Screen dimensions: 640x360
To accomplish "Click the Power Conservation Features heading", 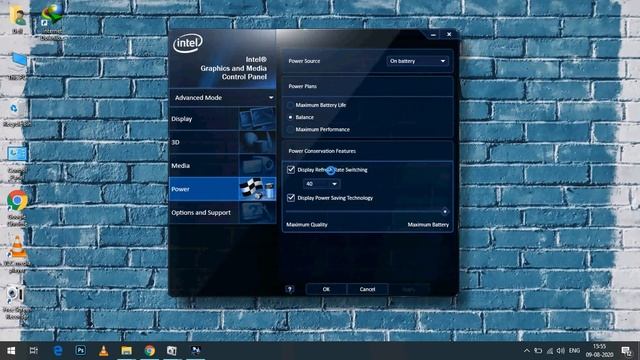I will (x=322, y=151).
